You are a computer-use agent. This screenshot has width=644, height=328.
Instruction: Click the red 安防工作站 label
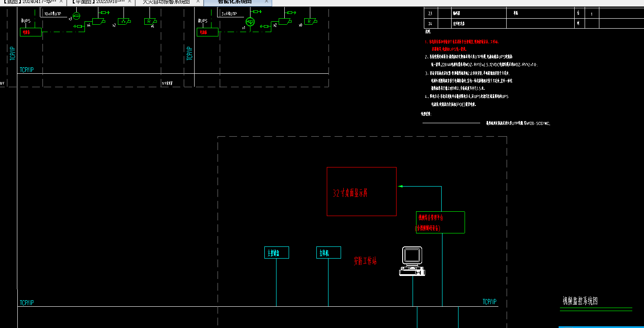tap(365, 261)
